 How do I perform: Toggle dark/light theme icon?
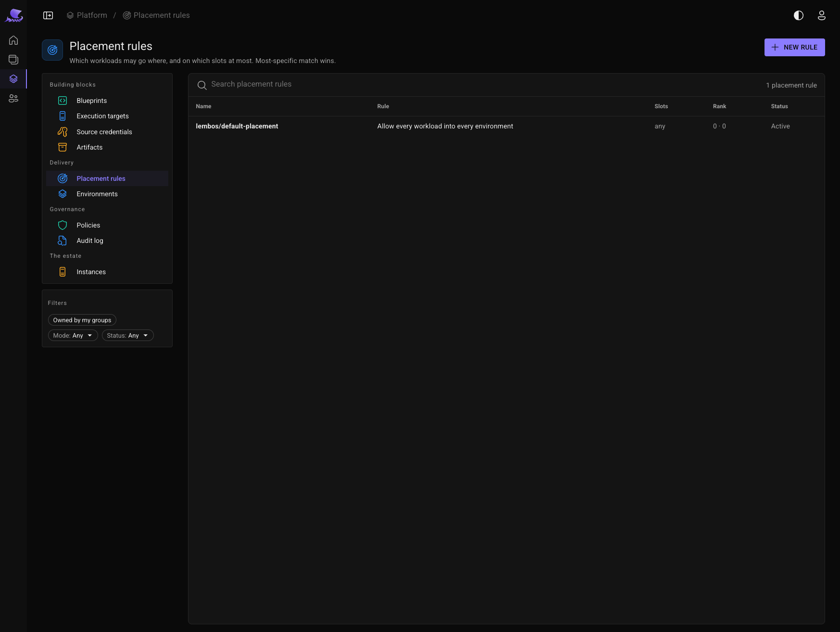point(799,15)
